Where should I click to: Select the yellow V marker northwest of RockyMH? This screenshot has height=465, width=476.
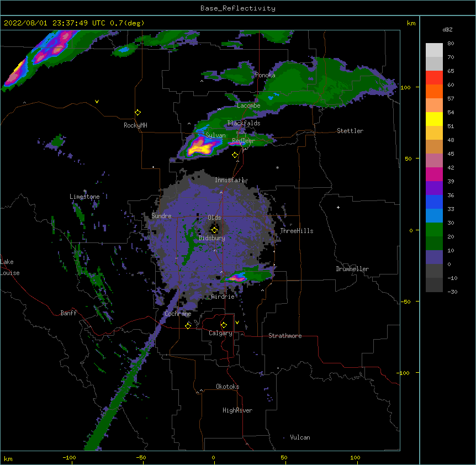point(97,102)
